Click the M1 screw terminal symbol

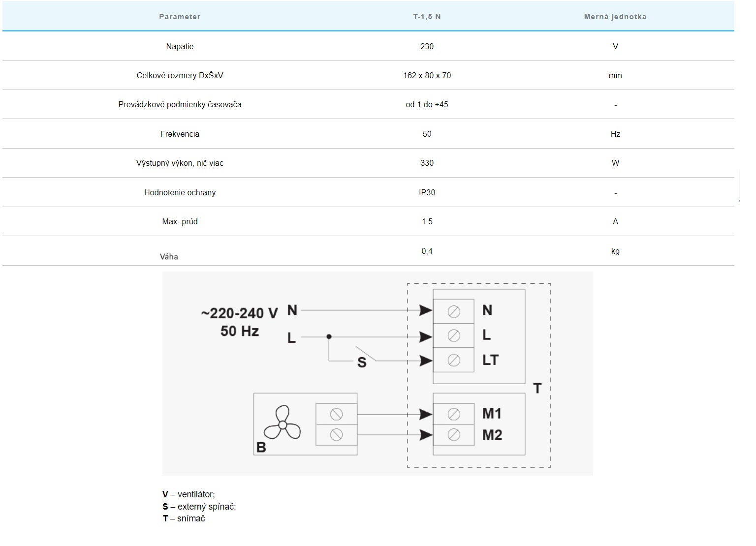pos(454,414)
